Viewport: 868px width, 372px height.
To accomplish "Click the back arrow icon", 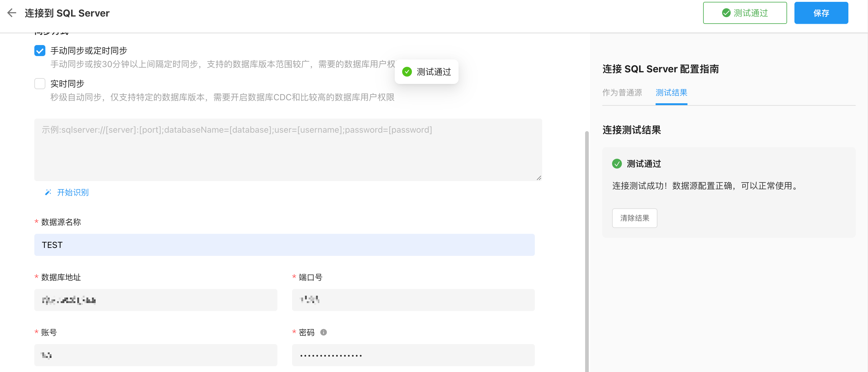I will click(12, 13).
